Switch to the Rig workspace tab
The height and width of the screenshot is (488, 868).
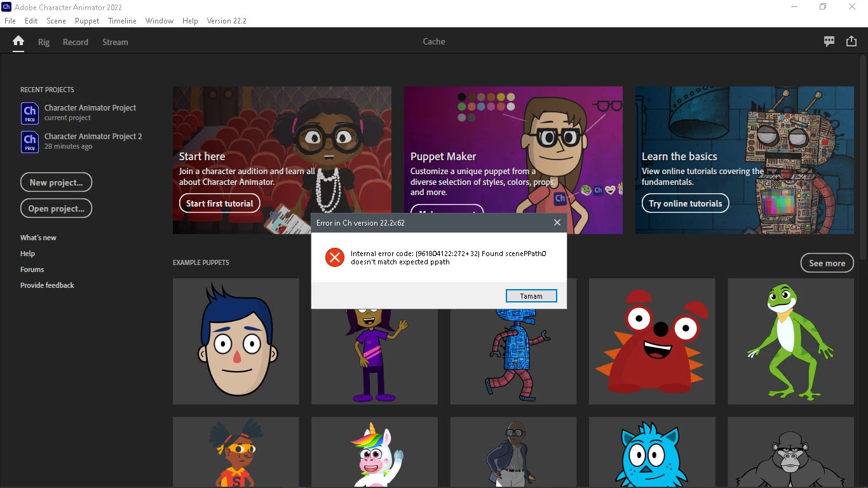pos(44,42)
